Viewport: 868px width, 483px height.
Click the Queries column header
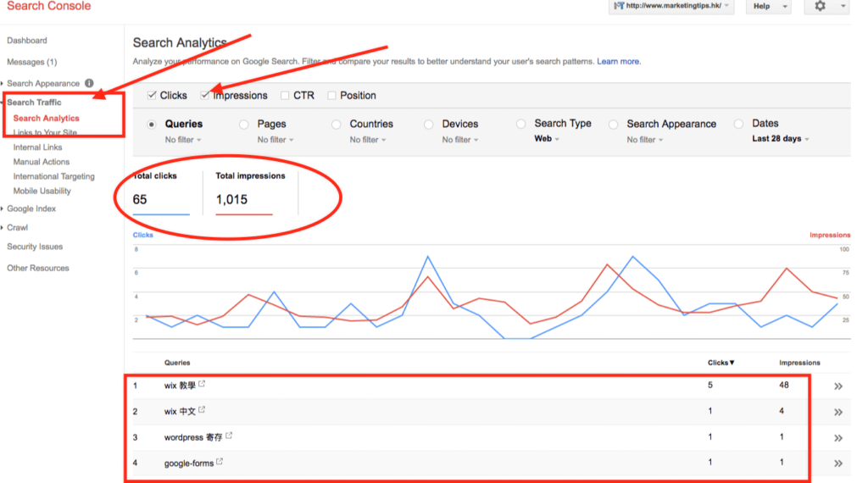click(177, 363)
